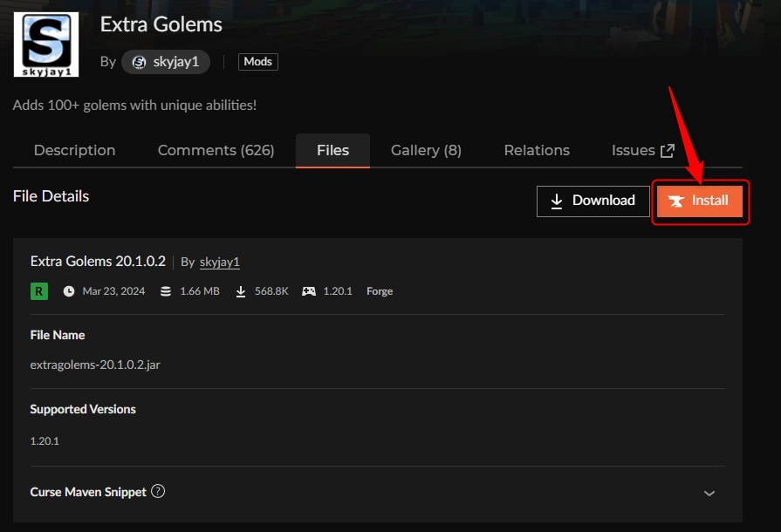Click the file size stack icon
The height and width of the screenshot is (532, 781).
[x=166, y=291]
